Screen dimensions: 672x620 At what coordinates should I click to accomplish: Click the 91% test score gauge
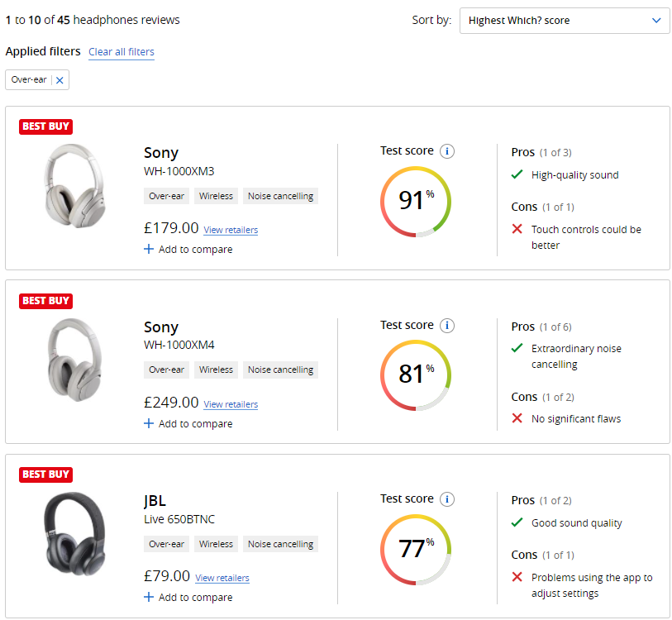pos(416,201)
